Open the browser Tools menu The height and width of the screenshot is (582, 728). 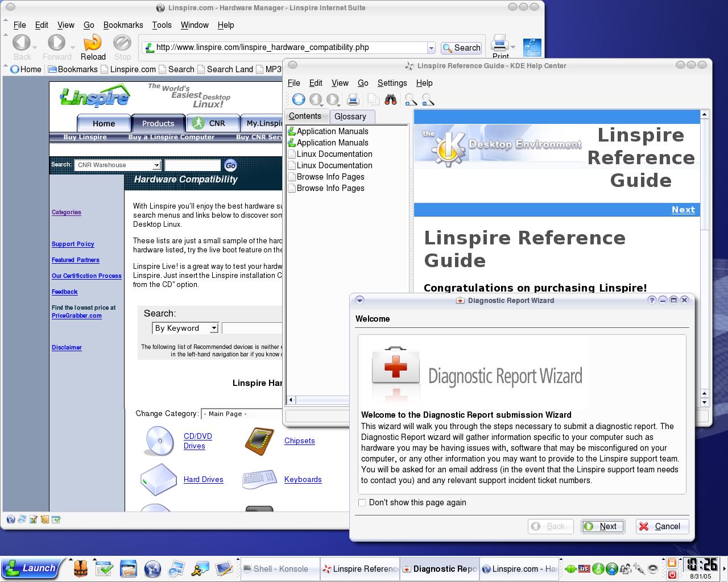click(x=162, y=25)
